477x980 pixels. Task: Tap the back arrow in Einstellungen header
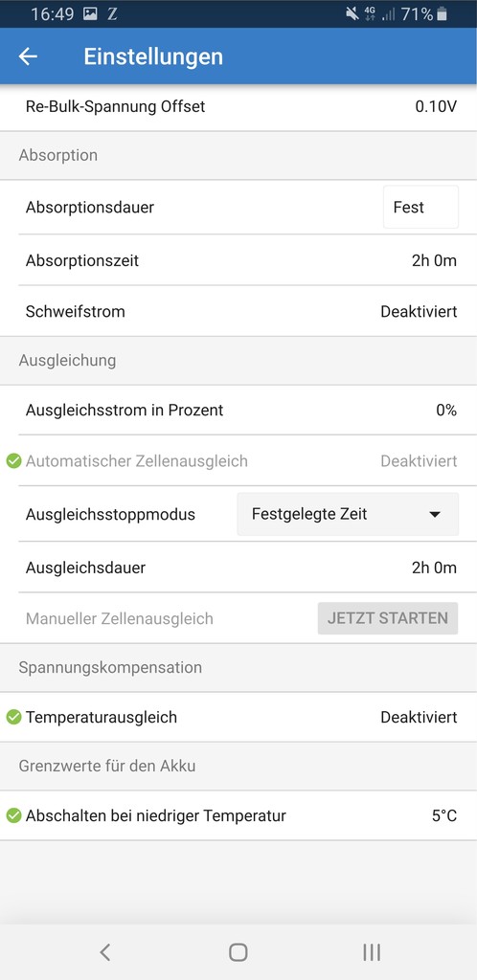tap(28, 56)
